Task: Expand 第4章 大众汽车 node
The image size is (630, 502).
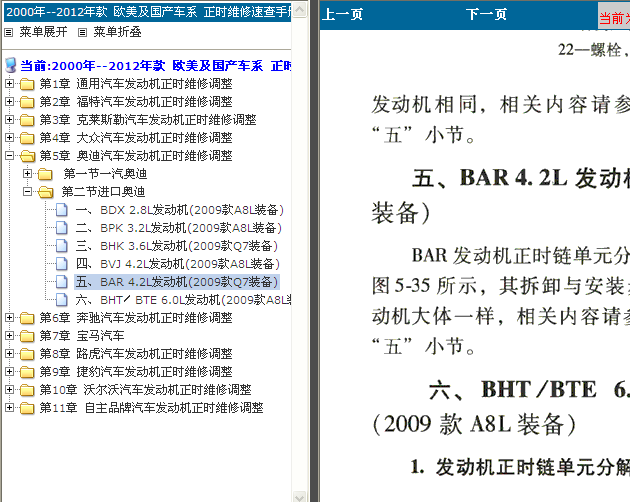Action: coord(9,137)
